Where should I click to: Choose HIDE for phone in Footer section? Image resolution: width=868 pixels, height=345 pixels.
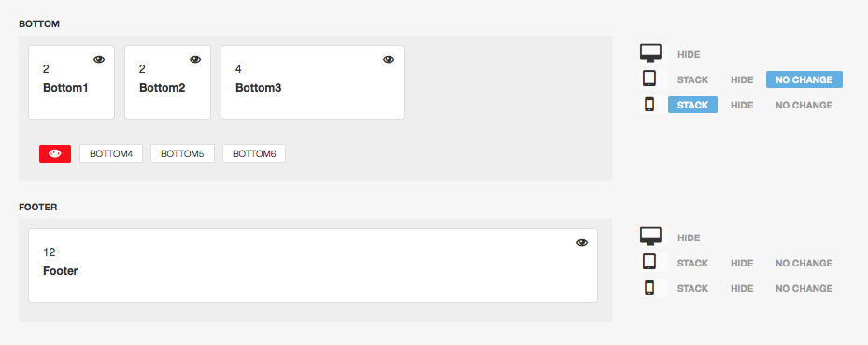click(742, 288)
